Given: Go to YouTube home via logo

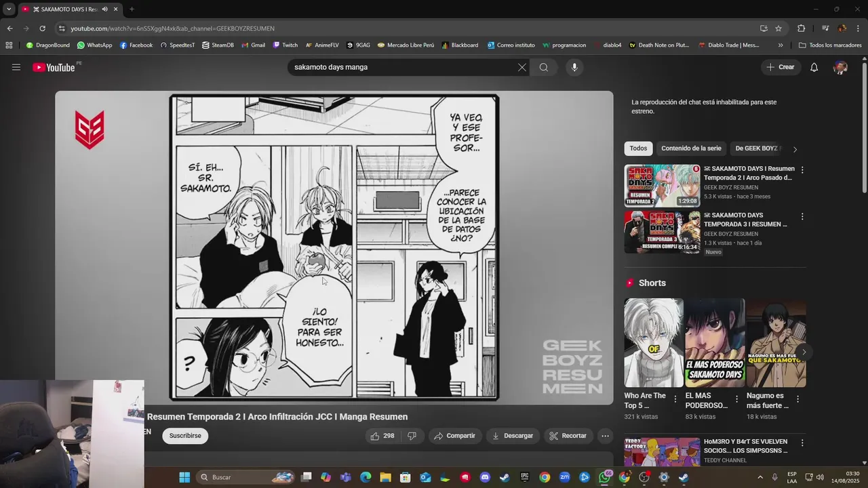Looking at the screenshot, I should pyautogui.click(x=54, y=67).
